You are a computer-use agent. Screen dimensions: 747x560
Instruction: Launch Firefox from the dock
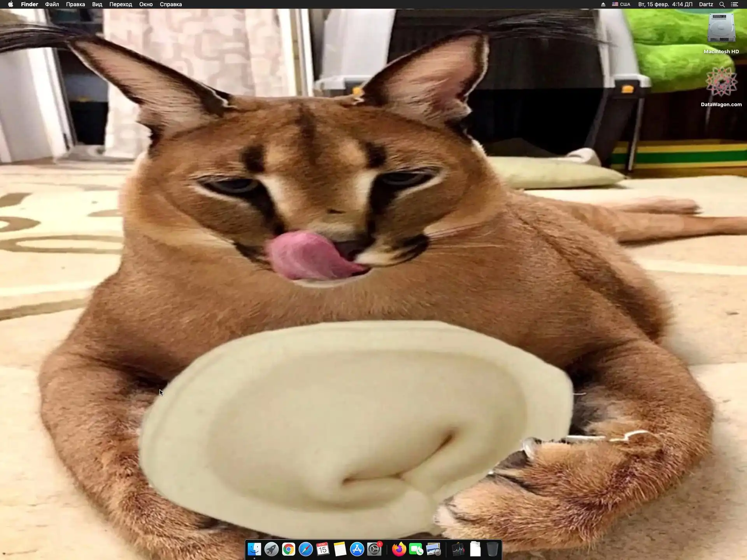point(399,549)
